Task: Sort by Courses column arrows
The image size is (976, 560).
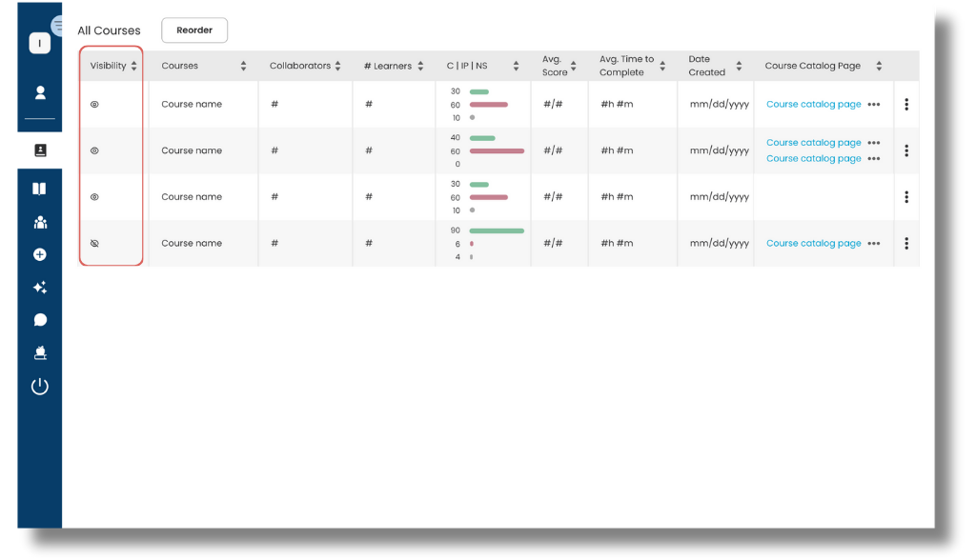Action: click(x=243, y=66)
